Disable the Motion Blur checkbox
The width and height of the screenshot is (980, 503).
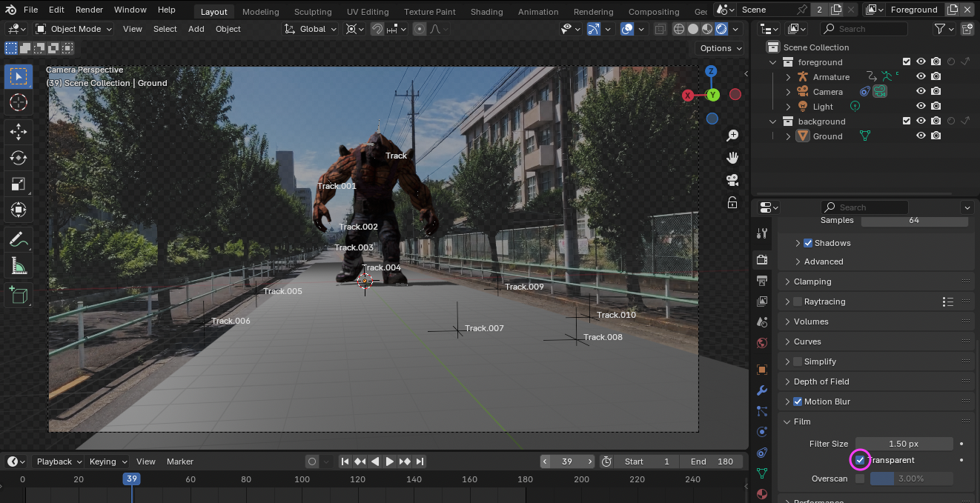pos(798,402)
